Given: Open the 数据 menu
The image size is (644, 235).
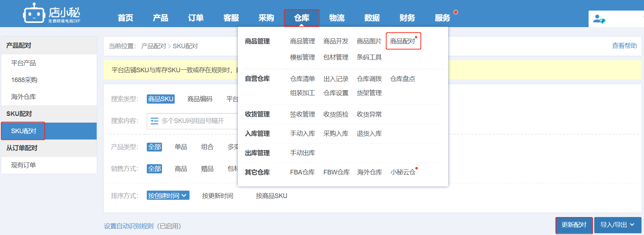Looking at the screenshot, I should [x=372, y=18].
